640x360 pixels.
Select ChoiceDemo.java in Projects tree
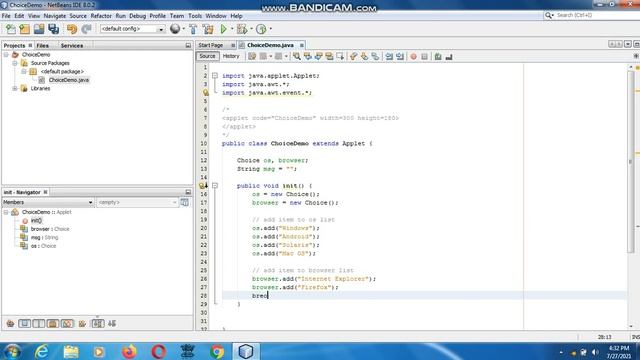click(69, 80)
